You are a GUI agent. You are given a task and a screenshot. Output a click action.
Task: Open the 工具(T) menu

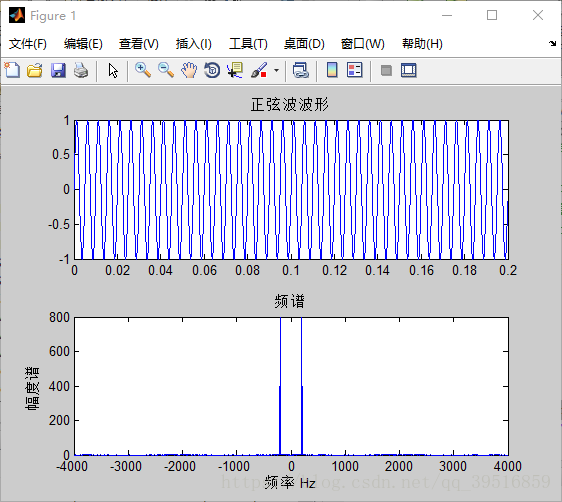point(248,44)
